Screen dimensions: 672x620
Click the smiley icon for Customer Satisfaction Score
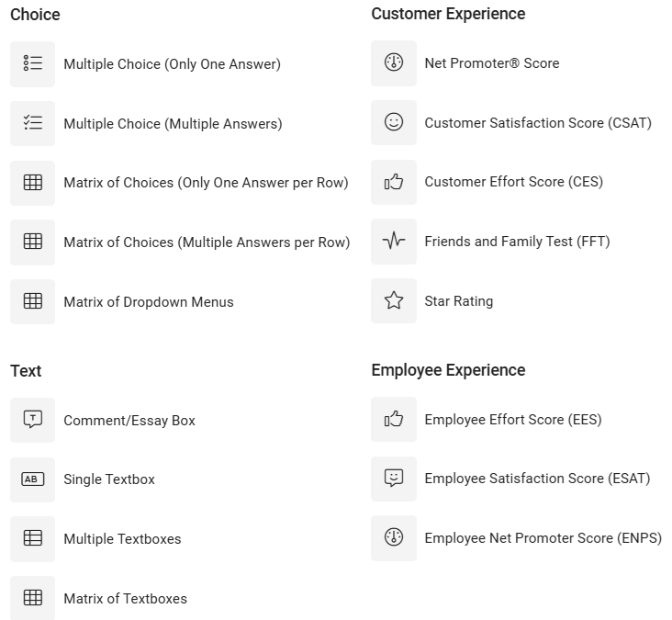(394, 123)
